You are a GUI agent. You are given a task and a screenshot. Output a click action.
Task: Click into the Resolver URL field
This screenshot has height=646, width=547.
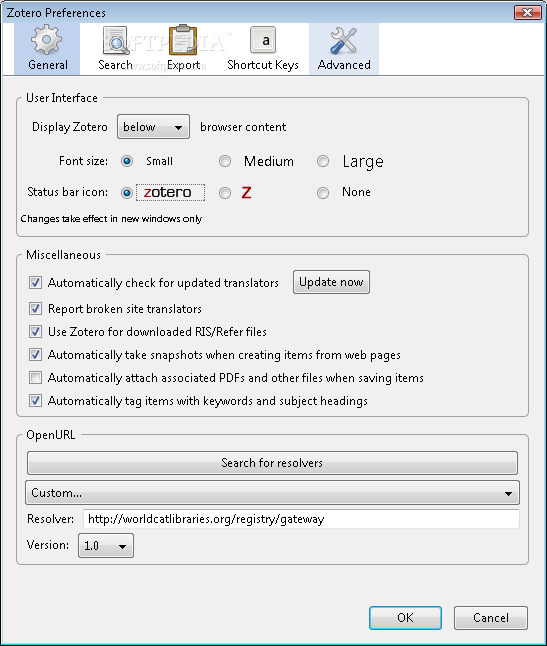coord(301,519)
